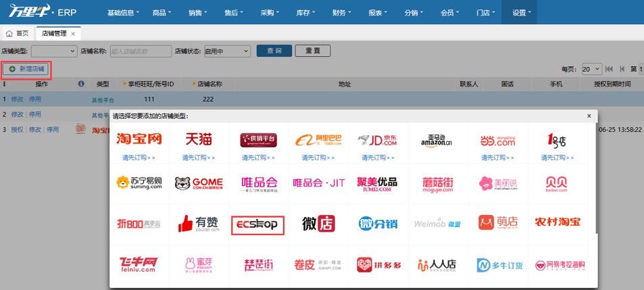This screenshot has height=290, width=644.
Task: Select the Alibaba 1688 (阿里巴巴) logo
Action: pos(318,140)
